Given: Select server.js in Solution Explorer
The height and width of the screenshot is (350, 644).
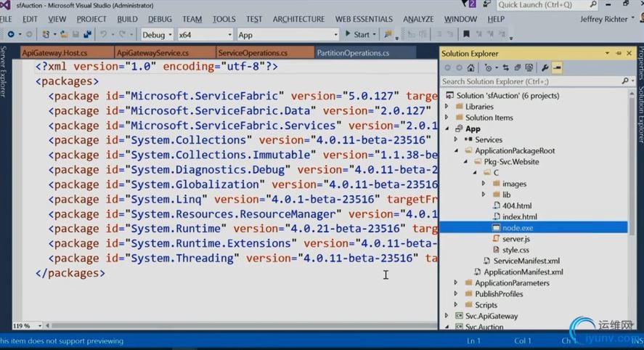Looking at the screenshot, I should point(516,239).
